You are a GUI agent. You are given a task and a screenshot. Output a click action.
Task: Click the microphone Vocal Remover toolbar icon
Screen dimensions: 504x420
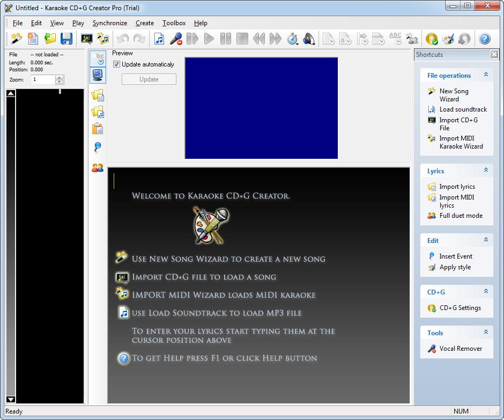tap(176, 39)
